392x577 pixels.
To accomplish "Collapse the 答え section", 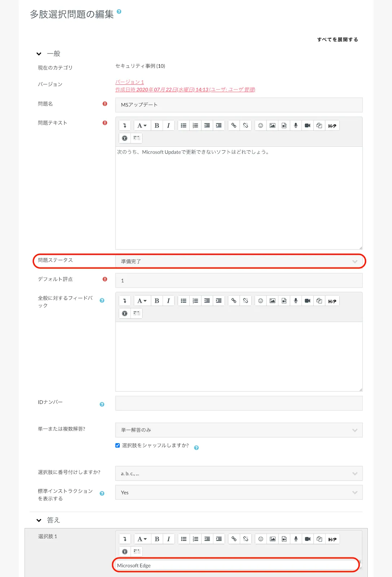I will [39, 520].
